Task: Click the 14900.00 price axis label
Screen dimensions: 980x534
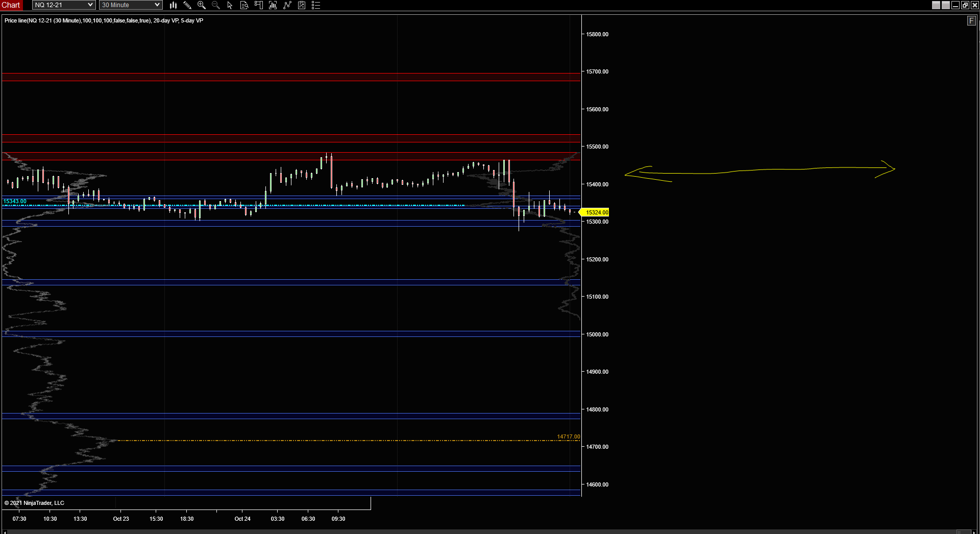Action: pyautogui.click(x=597, y=372)
